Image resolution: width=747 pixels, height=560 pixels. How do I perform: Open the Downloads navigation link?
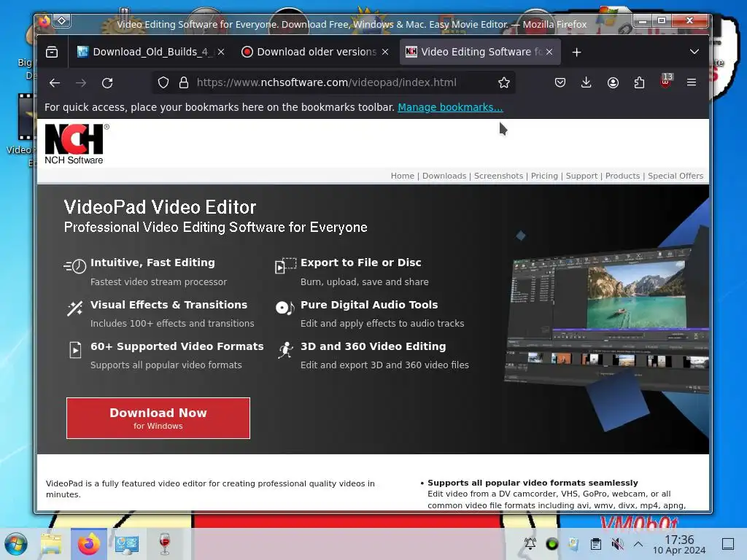(444, 176)
